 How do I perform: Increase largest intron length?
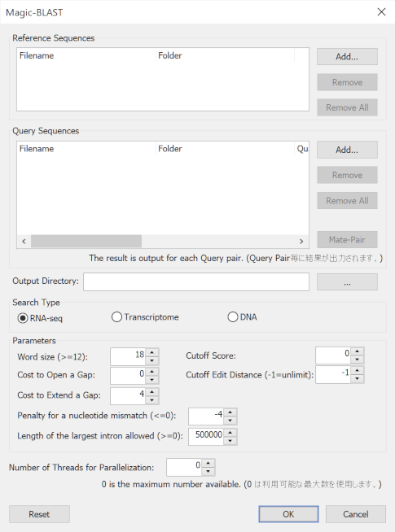[x=230, y=433]
